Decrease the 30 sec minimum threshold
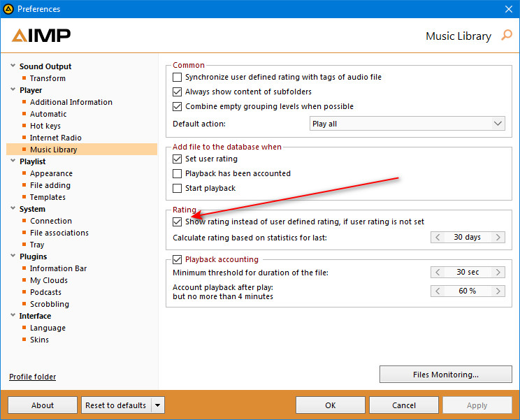 point(438,272)
